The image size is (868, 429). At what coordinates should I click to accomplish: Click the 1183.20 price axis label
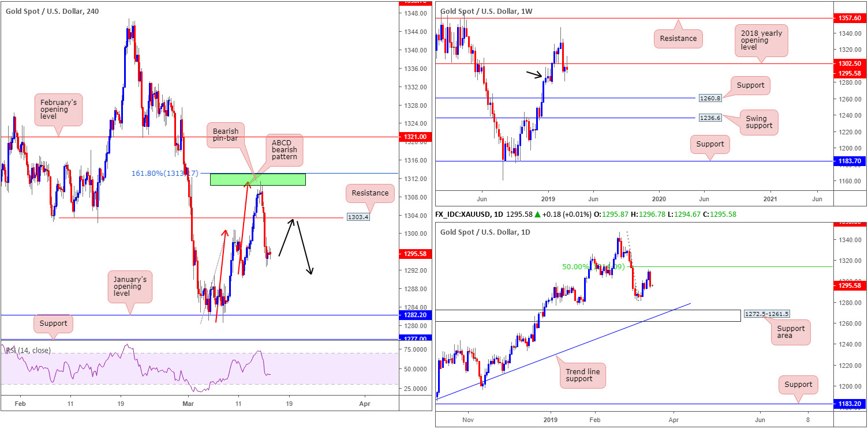coord(851,405)
